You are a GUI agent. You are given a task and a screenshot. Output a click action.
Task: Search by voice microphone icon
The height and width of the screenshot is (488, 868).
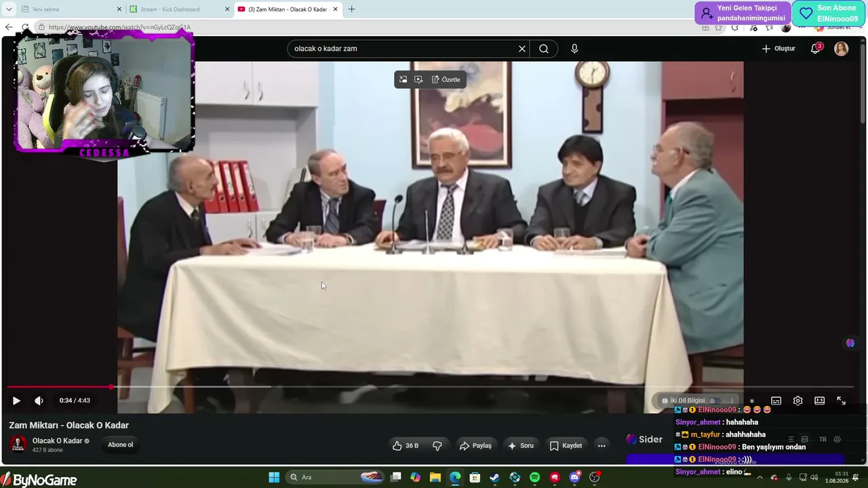pos(574,49)
